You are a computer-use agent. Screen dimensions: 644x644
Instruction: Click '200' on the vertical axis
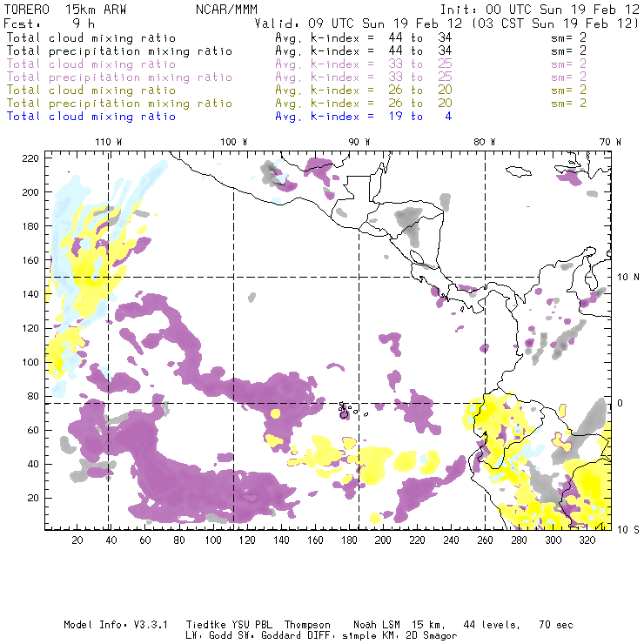pyautogui.click(x=30, y=192)
